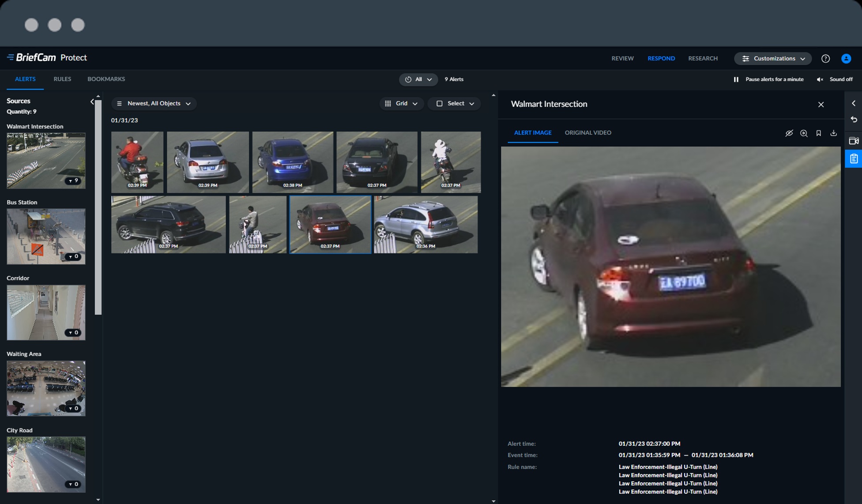Open the help question mark icon
This screenshot has width=862, height=504.
(x=825, y=59)
